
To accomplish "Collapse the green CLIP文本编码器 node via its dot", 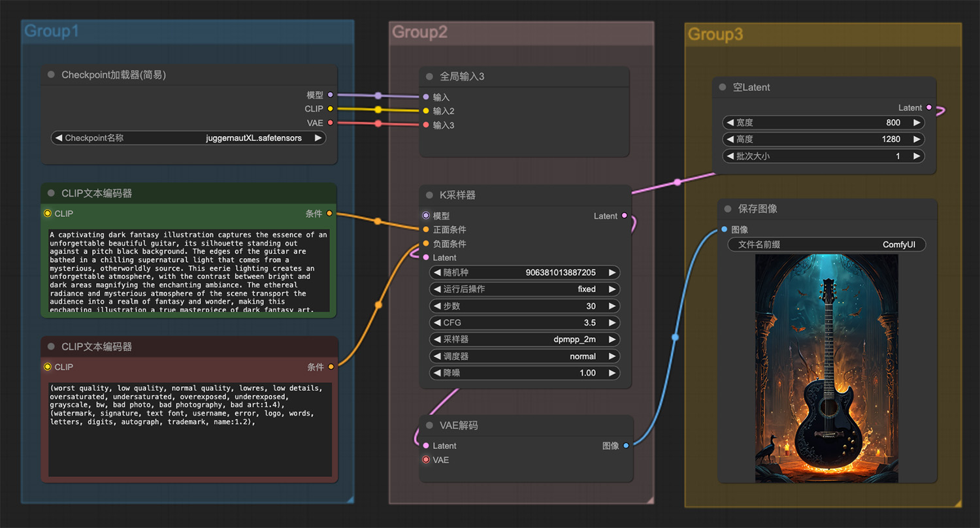I will pos(51,193).
